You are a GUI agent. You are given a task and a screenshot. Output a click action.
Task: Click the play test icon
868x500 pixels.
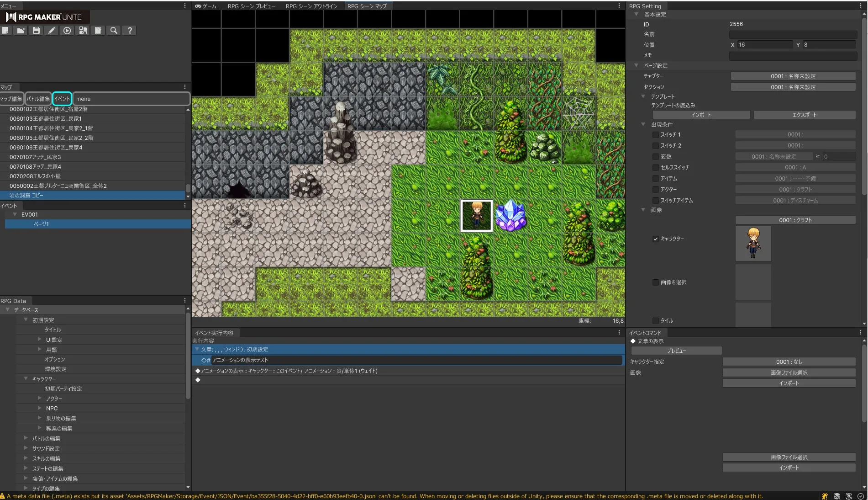67,31
